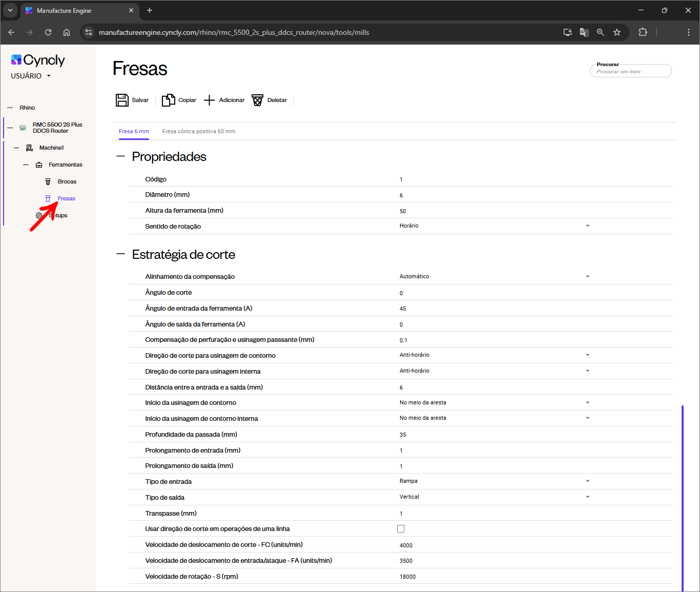The height and width of the screenshot is (592, 700).
Task: Click the Adicionar plus icon
Action: coord(209,100)
